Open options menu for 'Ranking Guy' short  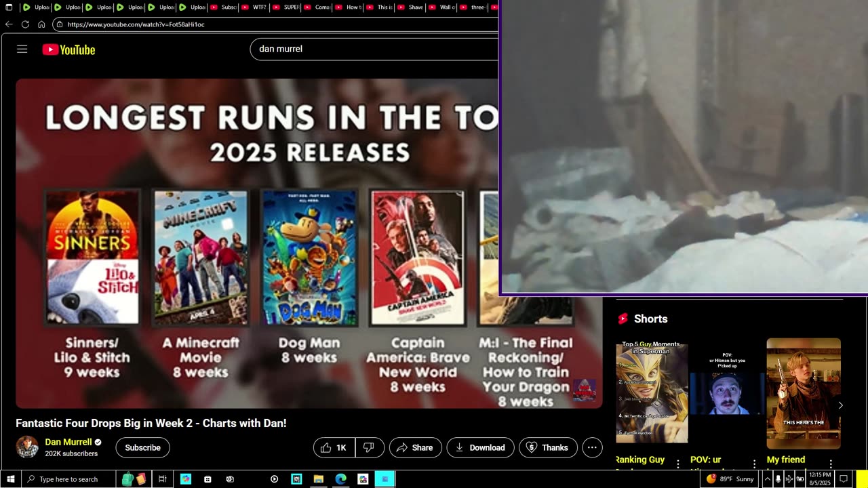[x=678, y=464]
